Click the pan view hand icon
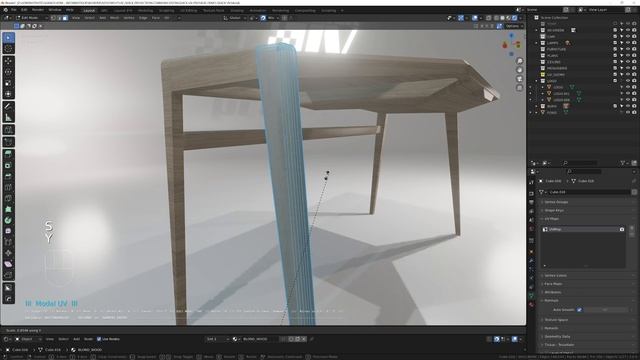 (520, 70)
